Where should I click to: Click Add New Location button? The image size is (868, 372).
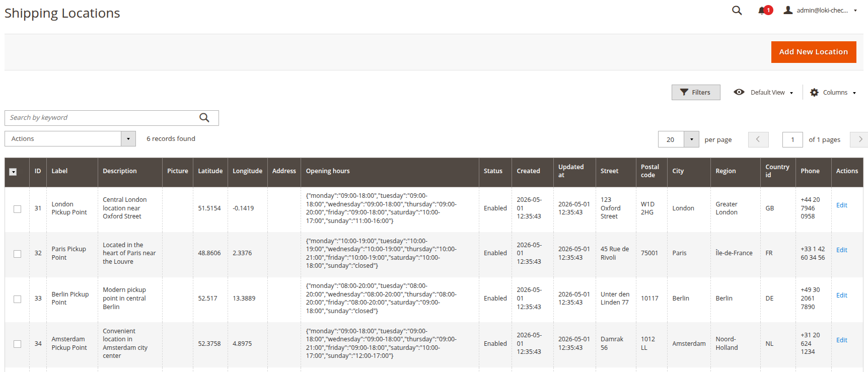pyautogui.click(x=814, y=52)
